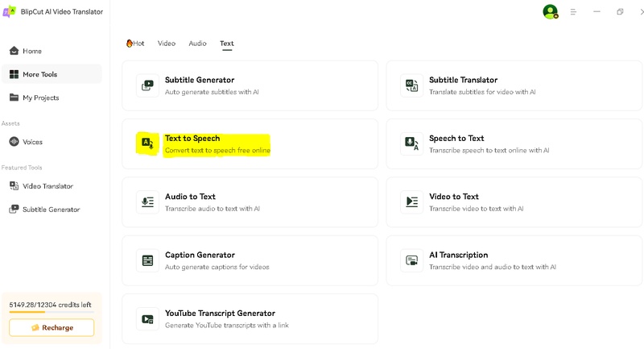Click the Audio to Text icon
Screen dimensions: 644x349
click(x=147, y=202)
